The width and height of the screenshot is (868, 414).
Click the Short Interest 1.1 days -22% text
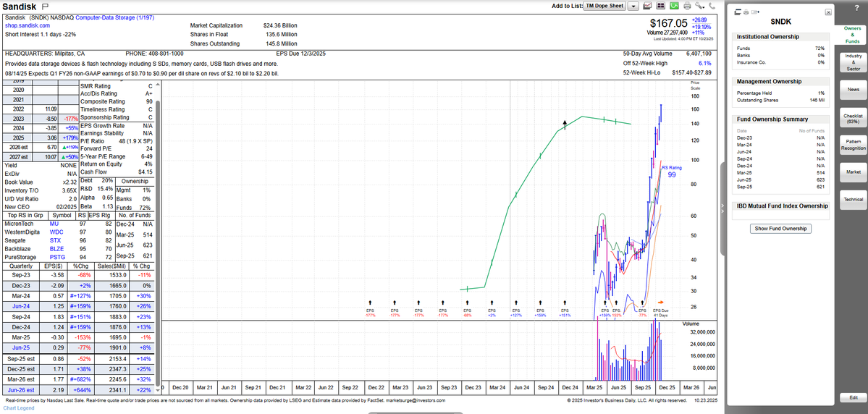coord(41,34)
